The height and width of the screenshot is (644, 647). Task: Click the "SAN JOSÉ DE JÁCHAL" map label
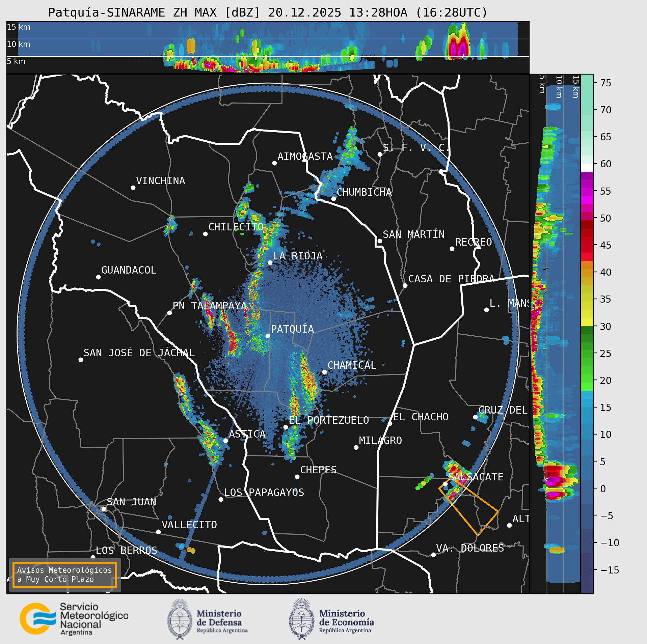pos(139,353)
